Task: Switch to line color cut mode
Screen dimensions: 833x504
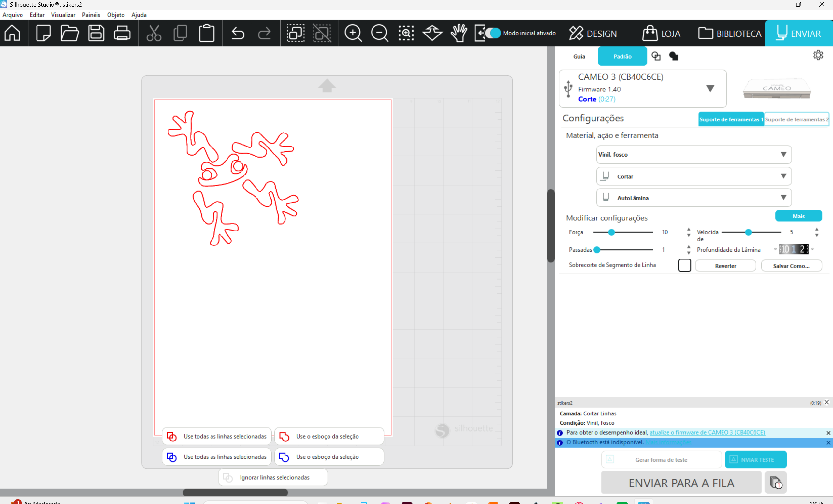Action: pyautogui.click(x=656, y=56)
